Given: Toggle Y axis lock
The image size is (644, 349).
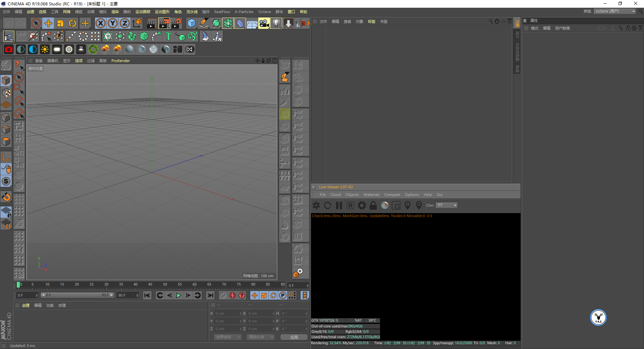Looking at the screenshot, I should (113, 23).
